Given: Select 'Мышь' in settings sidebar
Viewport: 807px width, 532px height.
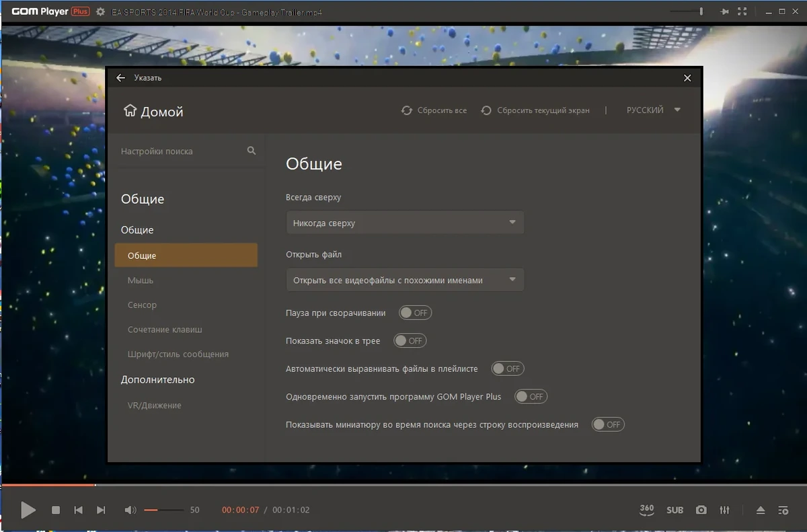Looking at the screenshot, I should (141, 280).
